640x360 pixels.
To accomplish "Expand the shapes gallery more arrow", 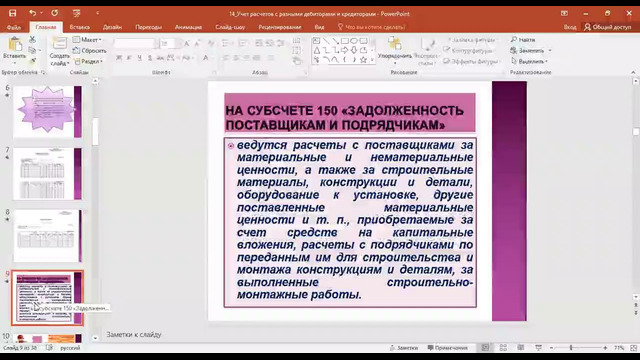I will point(372,60).
